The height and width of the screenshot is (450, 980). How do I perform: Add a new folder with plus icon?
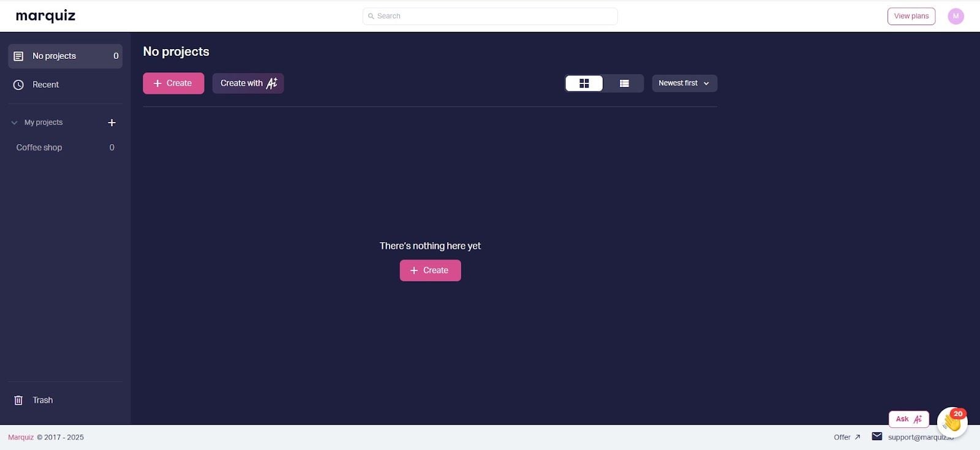(x=111, y=123)
